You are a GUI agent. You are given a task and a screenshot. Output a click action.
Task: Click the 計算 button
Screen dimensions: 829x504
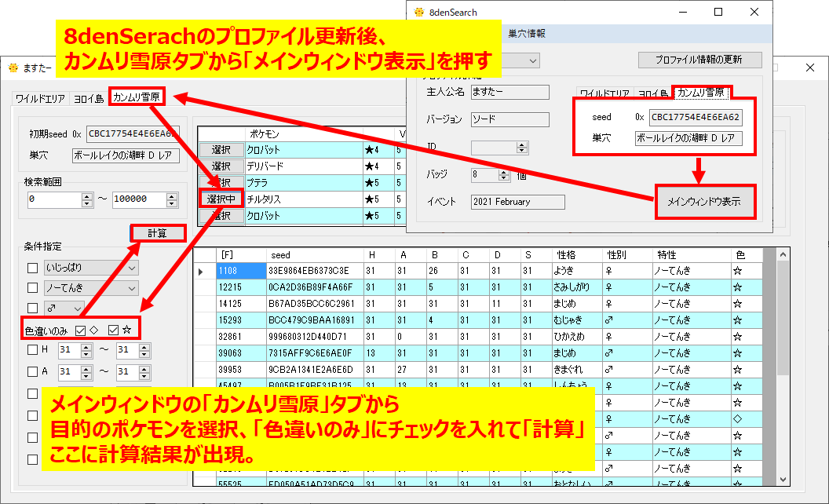pos(157,233)
